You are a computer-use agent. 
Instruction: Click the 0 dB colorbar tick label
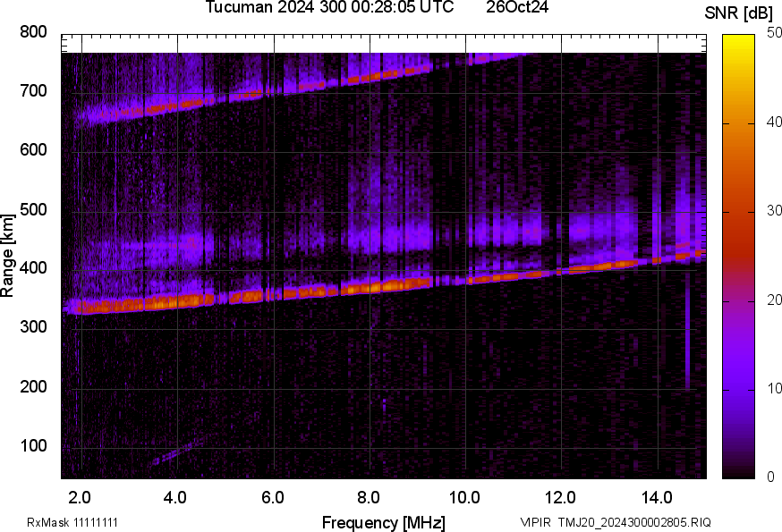coord(771,477)
